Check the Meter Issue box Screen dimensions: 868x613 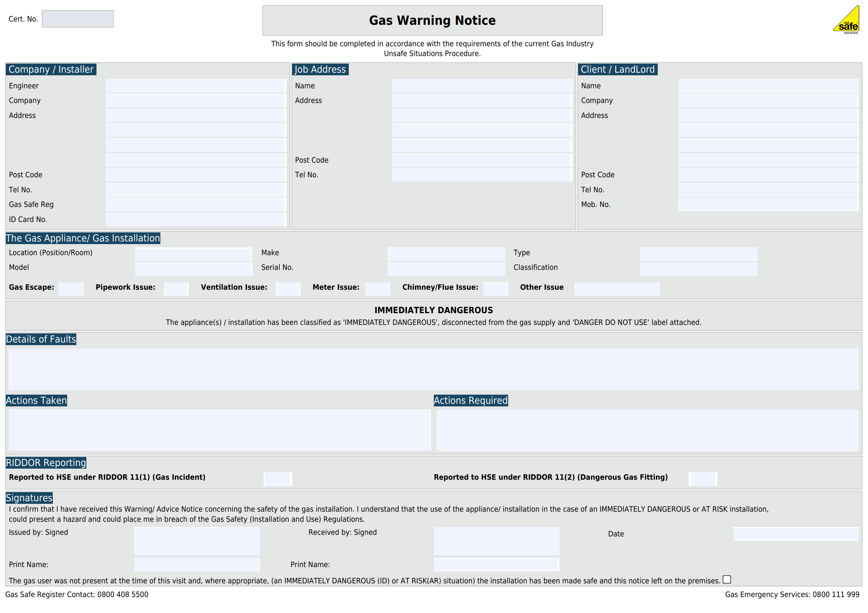click(377, 289)
